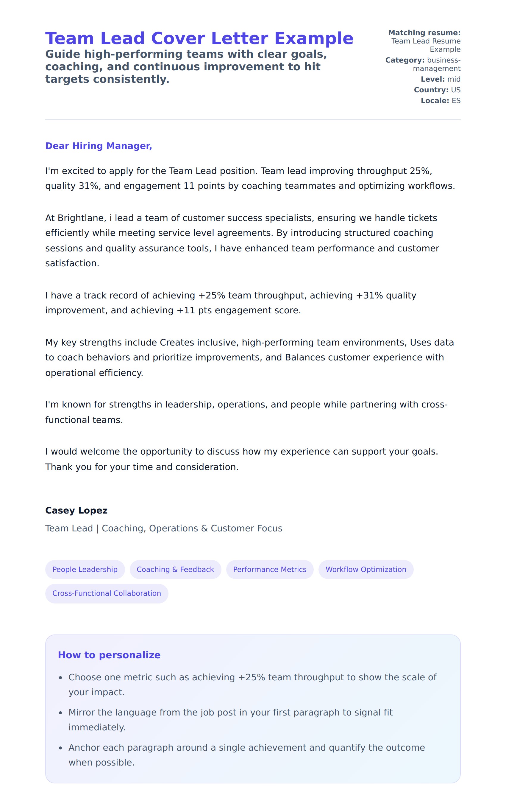This screenshot has width=506, height=812.
Task: Select the Performance Metrics skill tag
Action: coord(270,569)
